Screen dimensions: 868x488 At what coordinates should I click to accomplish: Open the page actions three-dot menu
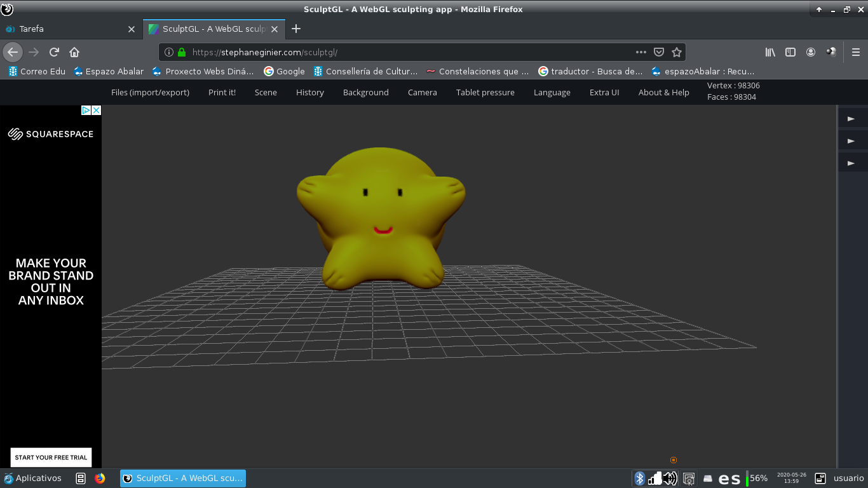641,52
